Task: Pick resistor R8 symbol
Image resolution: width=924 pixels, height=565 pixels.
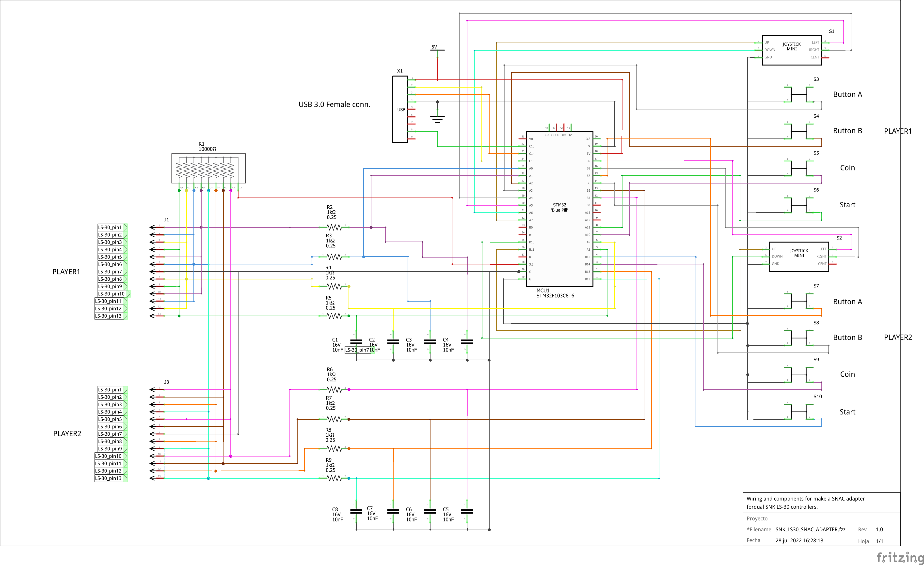Action: (334, 448)
